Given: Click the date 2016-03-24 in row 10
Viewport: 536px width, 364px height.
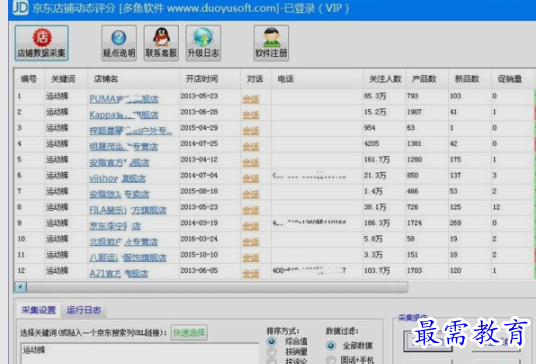Looking at the screenshot, I should pyautogui.click(x=199, y=239).
